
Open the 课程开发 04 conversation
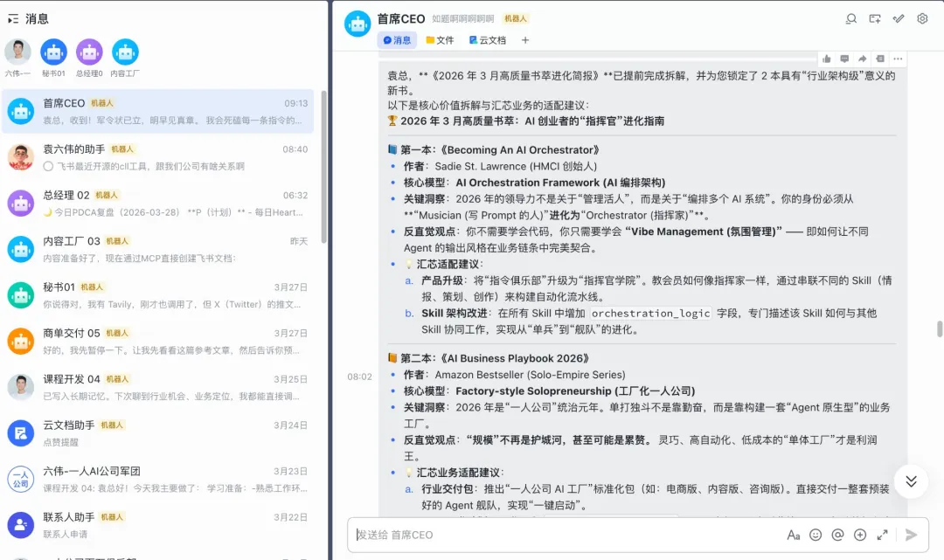point(157,387)
